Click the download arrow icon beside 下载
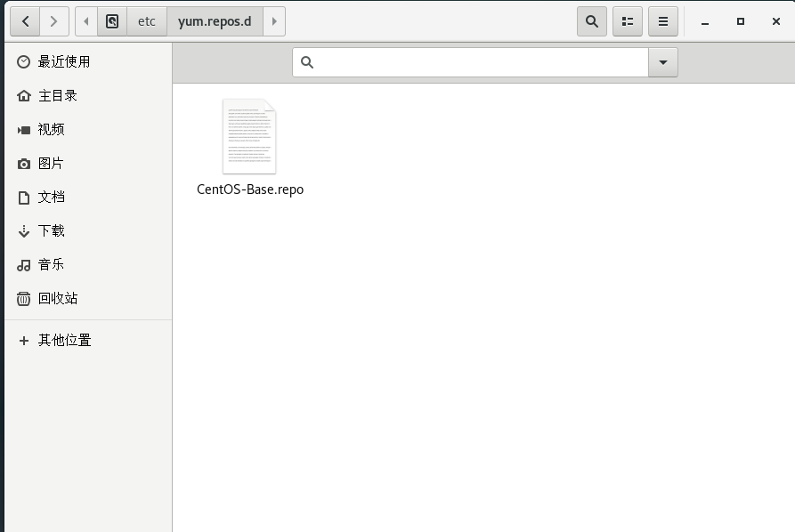The width and height of the screenshot is (795, 532). coord(23,231)
